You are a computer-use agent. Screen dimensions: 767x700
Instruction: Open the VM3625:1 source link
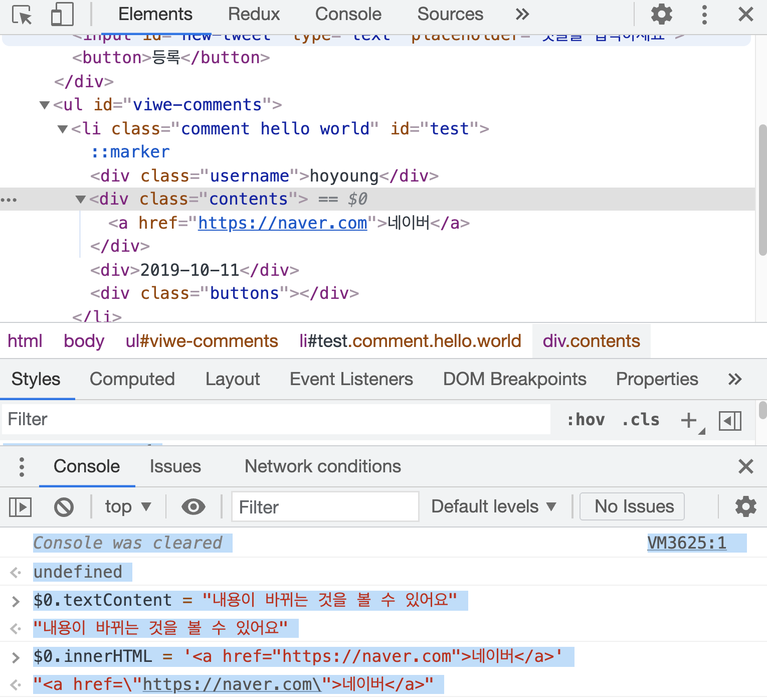pyautogui.click(x=687, y=543)
